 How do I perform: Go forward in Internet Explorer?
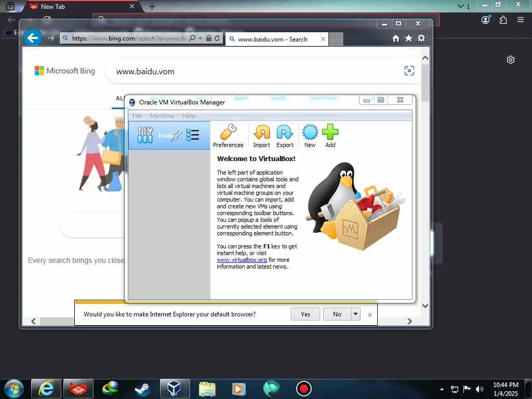50,38
